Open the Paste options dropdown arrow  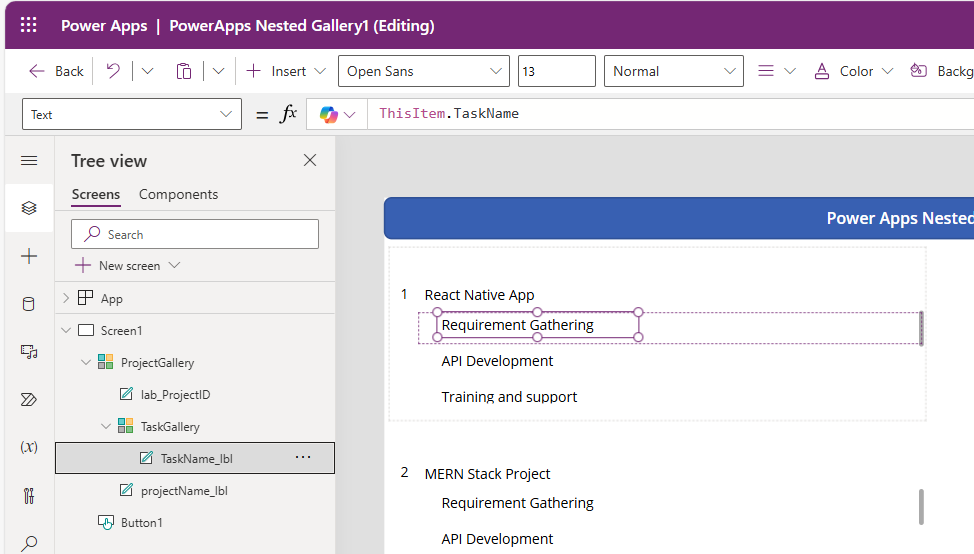click(x=218, y=71)
